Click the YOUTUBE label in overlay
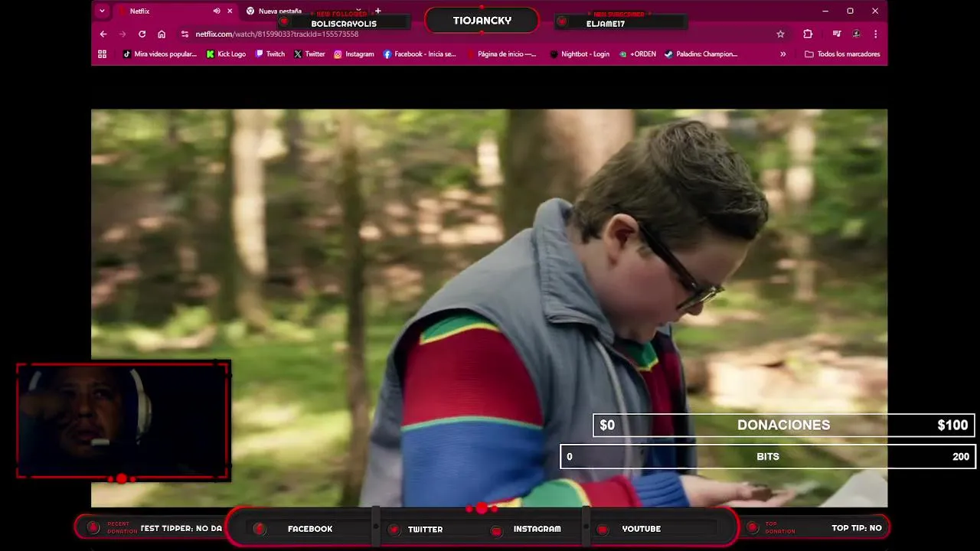The height and width of the screenshot is (551, 980). (641, 529)
